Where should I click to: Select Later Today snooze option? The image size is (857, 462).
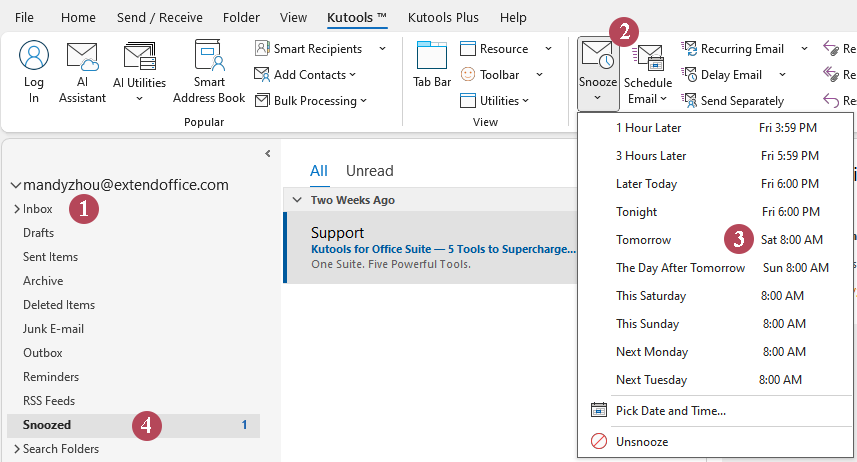tap(715, 184)
